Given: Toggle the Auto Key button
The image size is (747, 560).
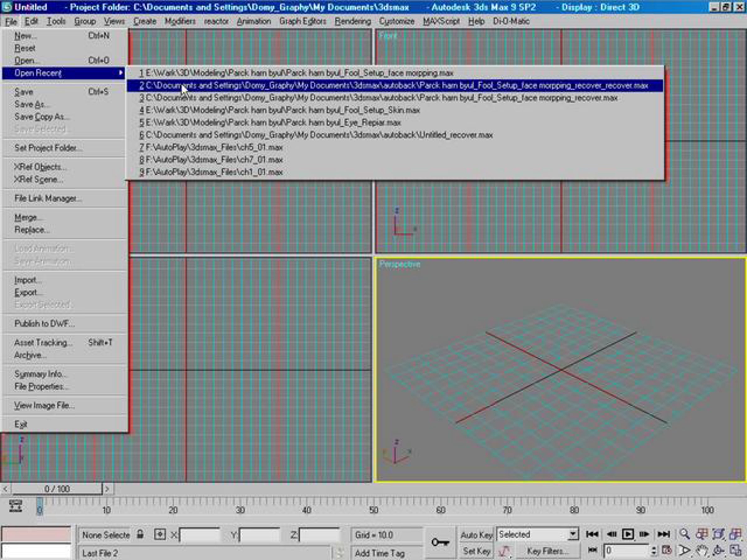Looking at the screenshot, I should pos(476,535).
